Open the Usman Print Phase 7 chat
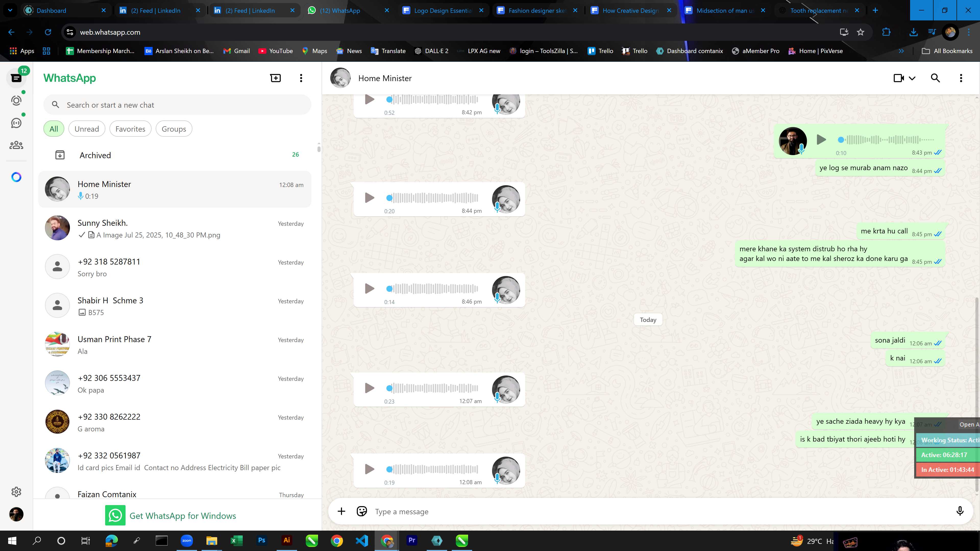980x551 pixels. tap(175, 345)
